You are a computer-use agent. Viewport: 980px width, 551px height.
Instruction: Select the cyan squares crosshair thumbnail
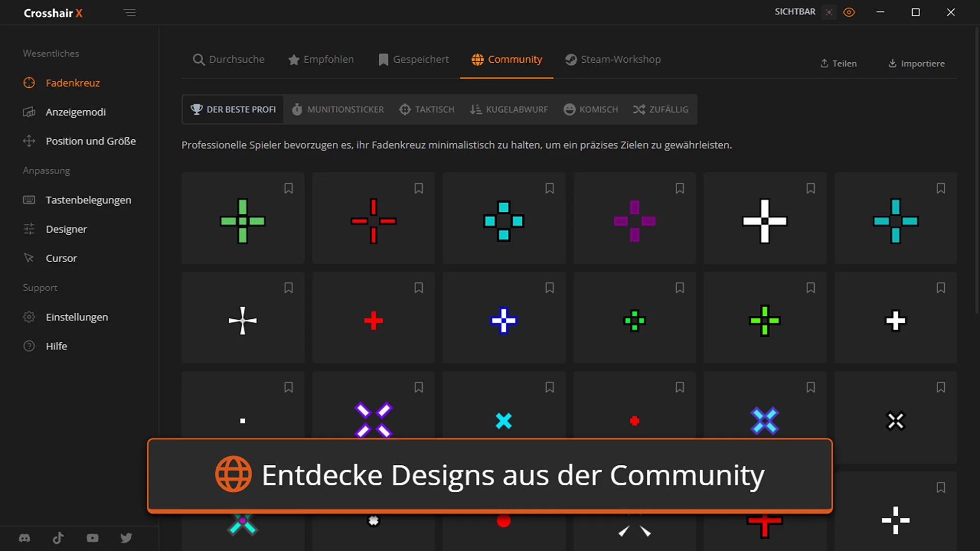click(x=504, y=221)
